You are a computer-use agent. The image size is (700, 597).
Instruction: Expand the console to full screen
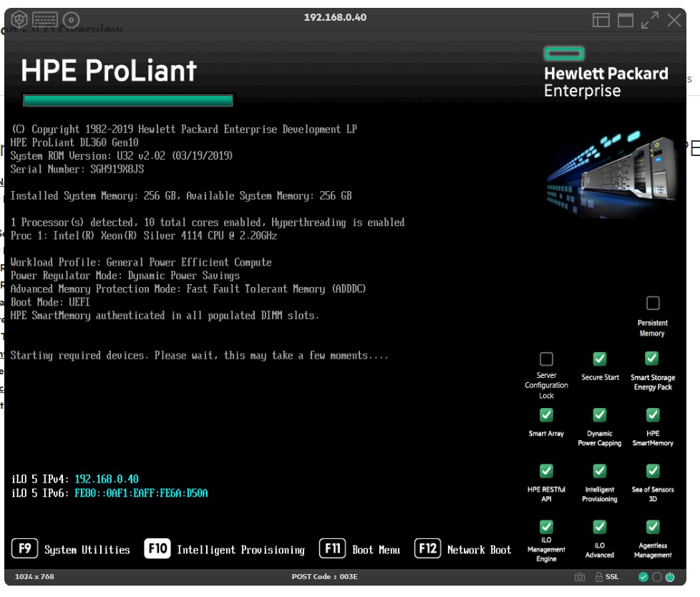(650, 20)
